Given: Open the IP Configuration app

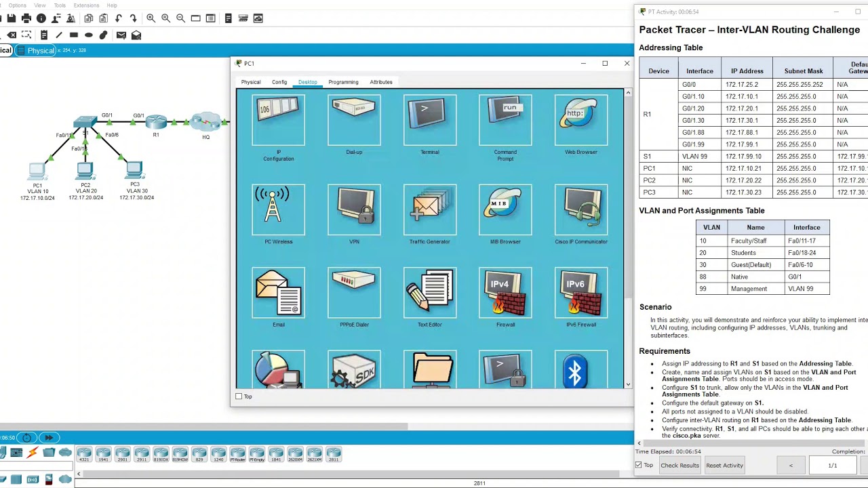Looking at the screenshot, I should click(278, 121).
